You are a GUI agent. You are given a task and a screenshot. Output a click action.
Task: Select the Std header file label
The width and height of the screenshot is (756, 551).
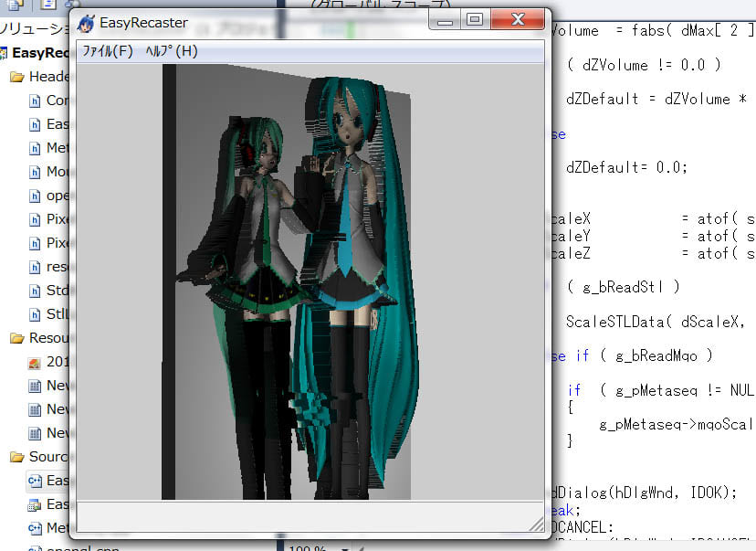click(58, 291)
